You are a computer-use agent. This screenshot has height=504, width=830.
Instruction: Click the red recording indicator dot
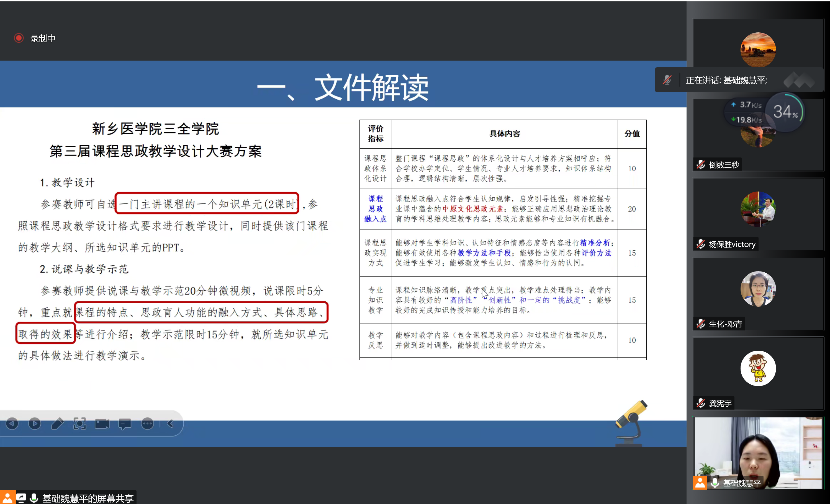pyautogui.click(x=19, y=38)
